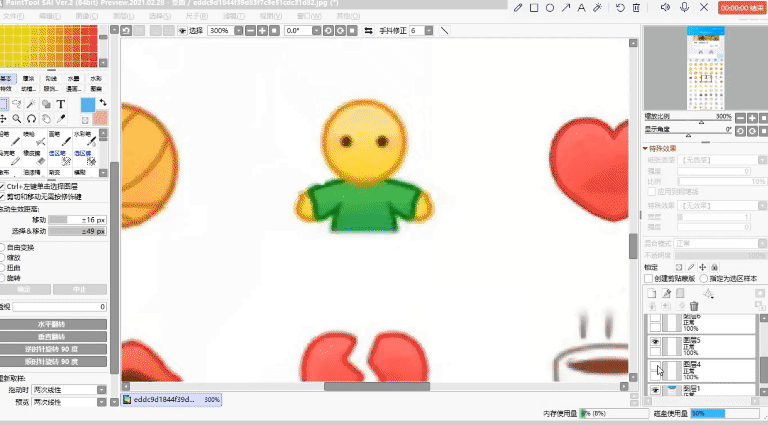
Task: Click the navigator preview thumbnail
Action: coord(705,68)
